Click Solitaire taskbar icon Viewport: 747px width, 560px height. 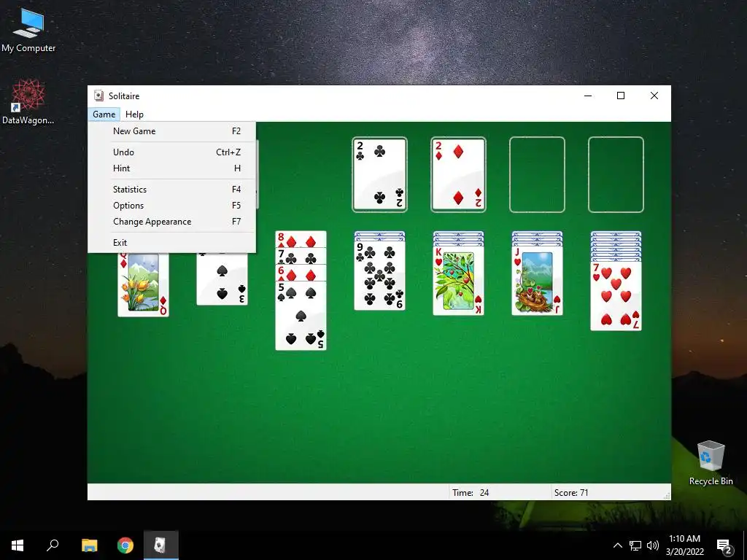161,545
